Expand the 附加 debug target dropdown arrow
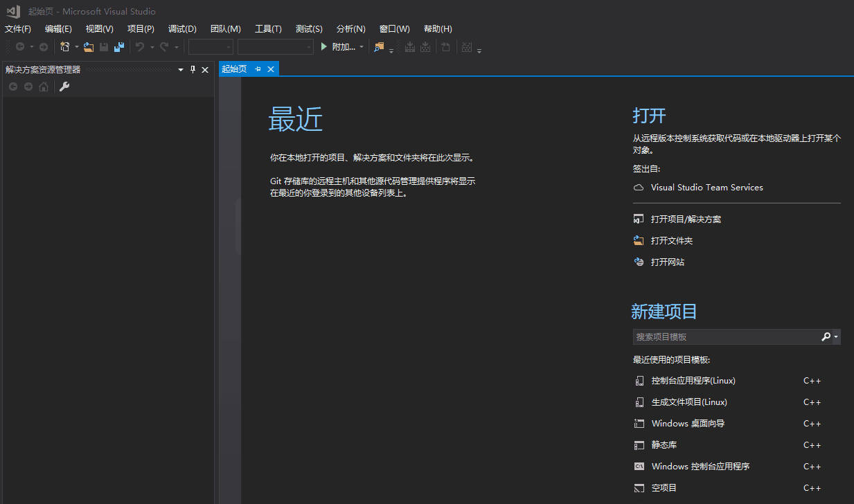This screenshot has height=504, width=854. tap(361, 47)
